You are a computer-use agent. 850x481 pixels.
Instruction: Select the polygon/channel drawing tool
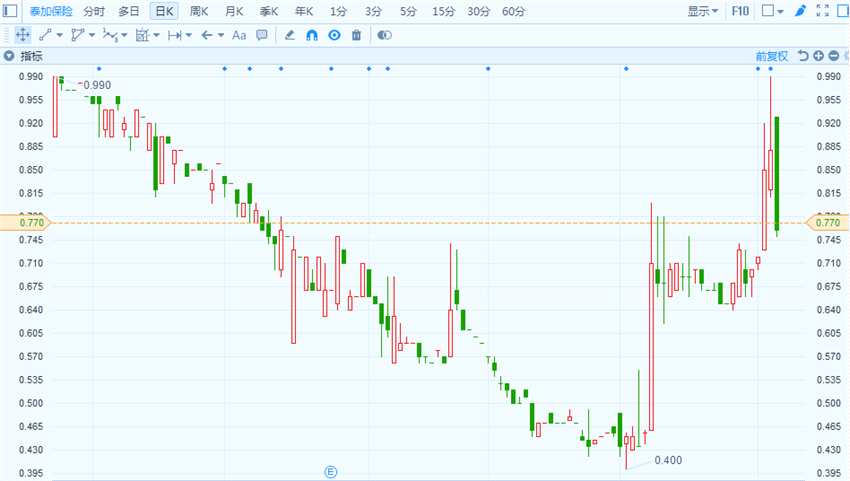[x=78, y=35]
